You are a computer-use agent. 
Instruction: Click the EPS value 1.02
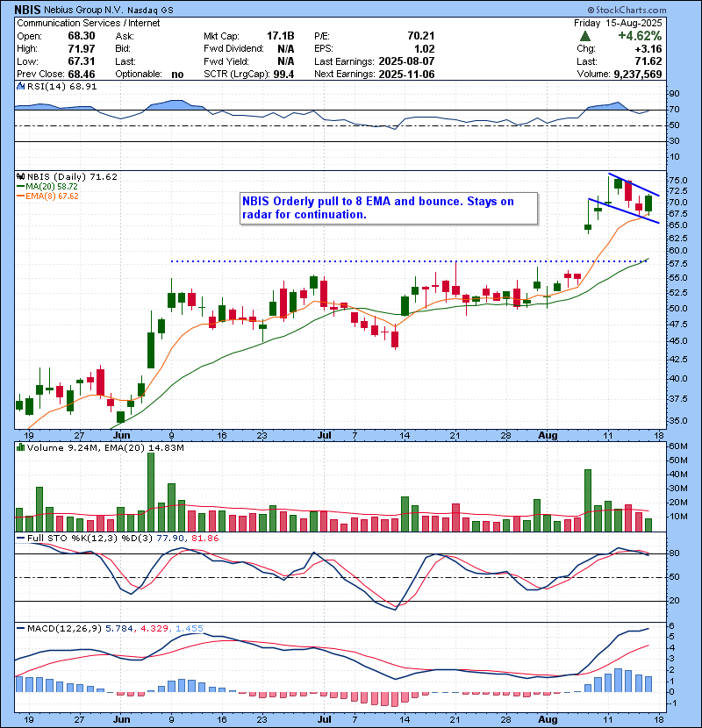pyautogui.click(x=424, y=49)
